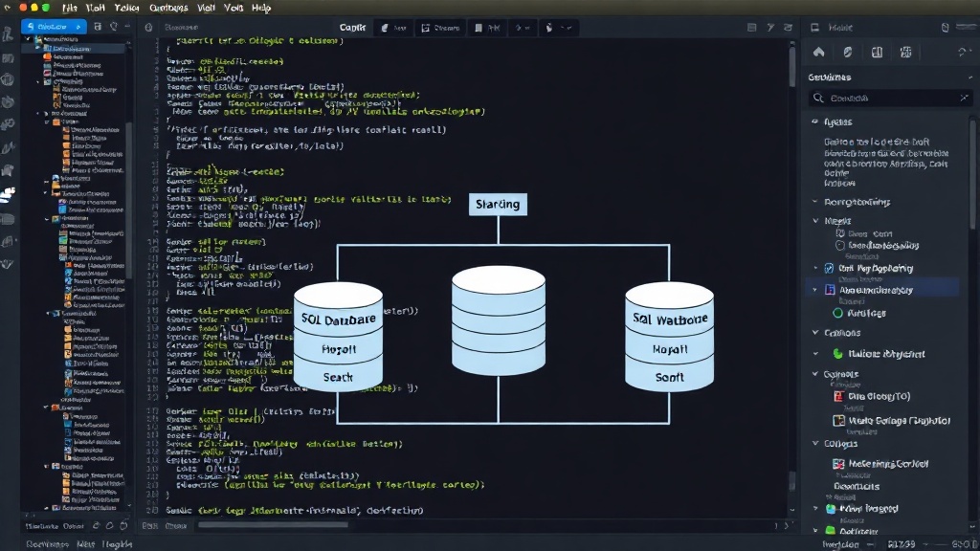
Task: Click the Home icon in right panel
Action: coord(819,53)
